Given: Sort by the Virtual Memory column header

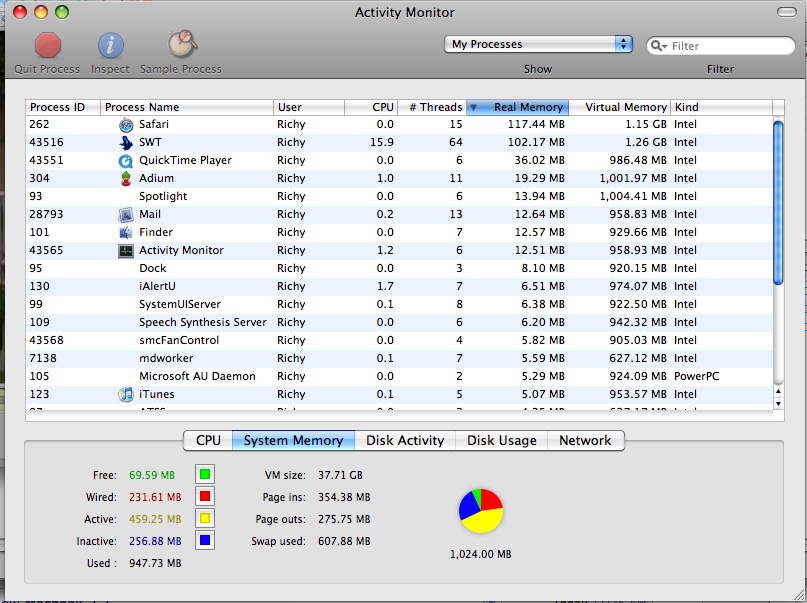Looking at the screenshot, I should pos(620,107).
